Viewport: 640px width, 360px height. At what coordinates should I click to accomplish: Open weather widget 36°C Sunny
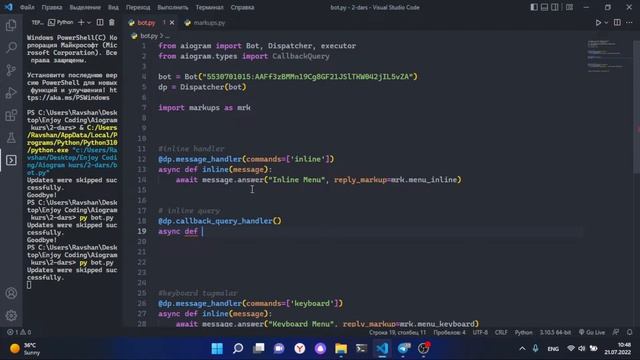click(25, 349)
